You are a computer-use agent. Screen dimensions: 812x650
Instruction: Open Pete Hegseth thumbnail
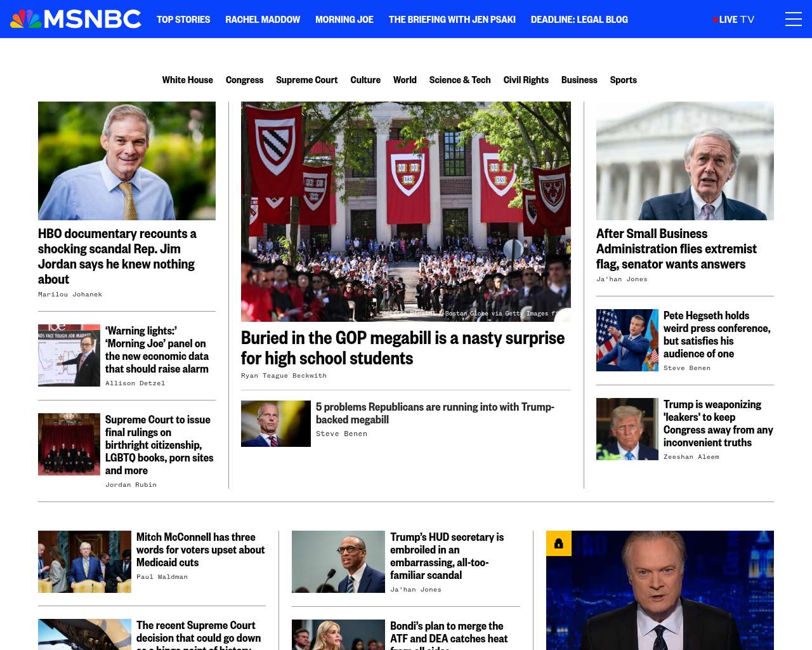point(627,340)
